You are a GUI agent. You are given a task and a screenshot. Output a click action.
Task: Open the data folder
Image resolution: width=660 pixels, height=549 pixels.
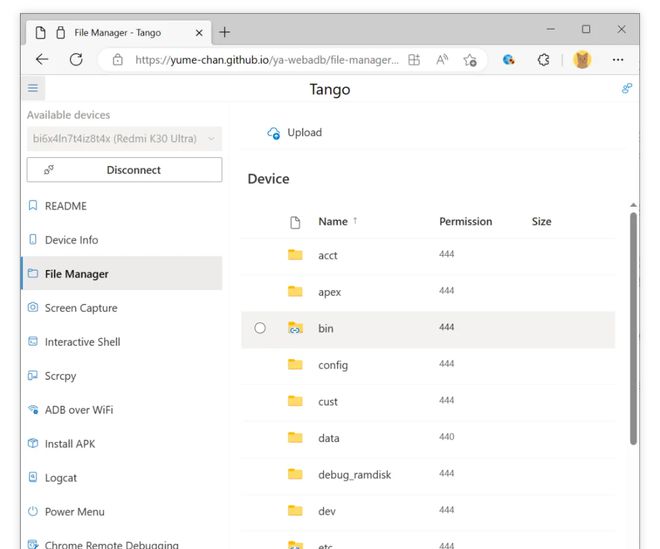328,438
